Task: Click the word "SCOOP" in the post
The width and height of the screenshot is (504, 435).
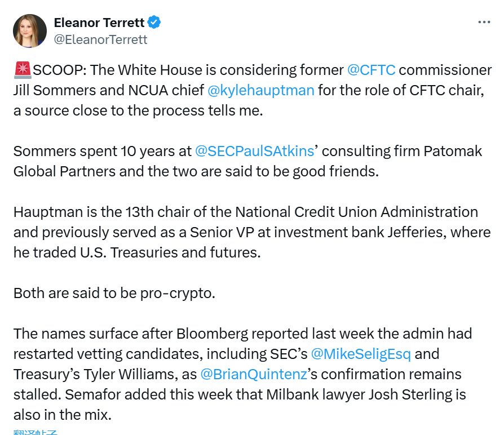Action: 59,70
